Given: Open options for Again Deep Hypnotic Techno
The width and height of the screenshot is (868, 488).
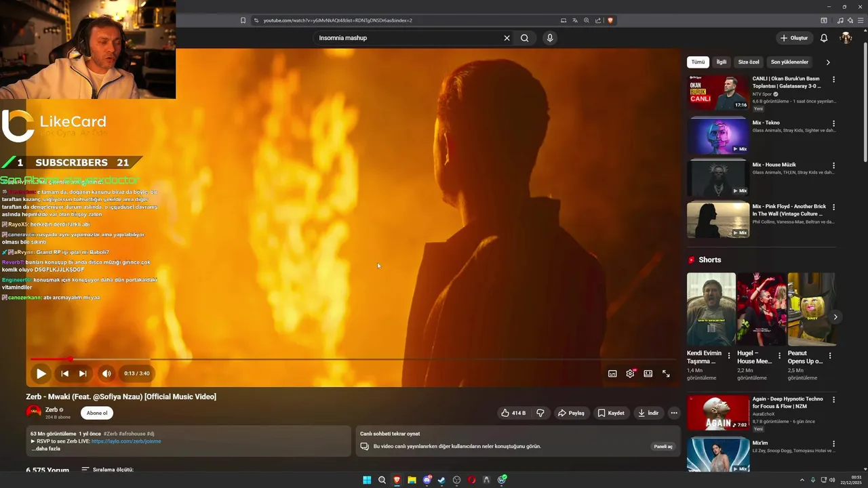Looking at the screenshot, I should point(833,400).
